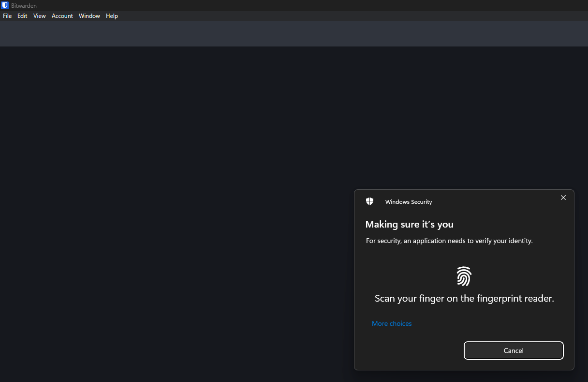588x382 pixels.
Task: Open the Window menu
Action: coord(89,16)
